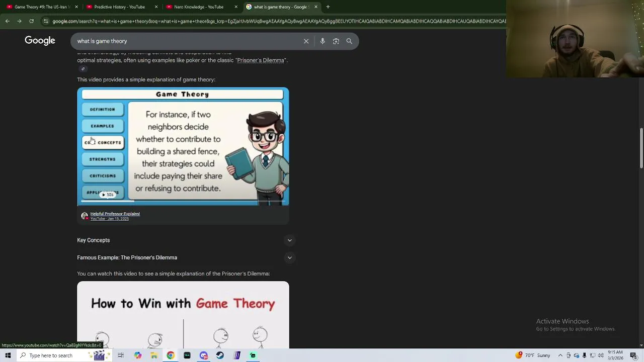Open Steam from the taskbar
The height and width of the screenshot is (362, 644).
pos(220,355)
